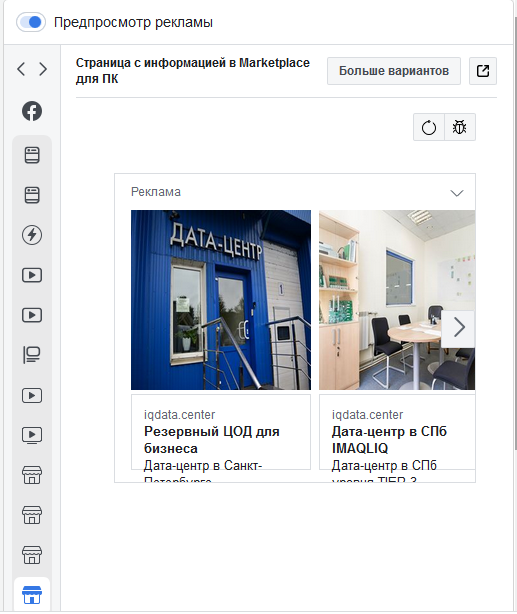Screen dimensions: 517x614
Task: Click the Больше вариантов button
Action: tap(394, 71)
